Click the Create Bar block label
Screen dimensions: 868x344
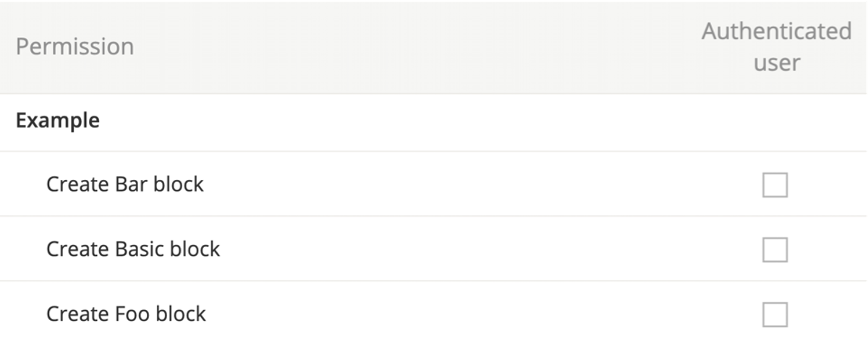point(125,184)
